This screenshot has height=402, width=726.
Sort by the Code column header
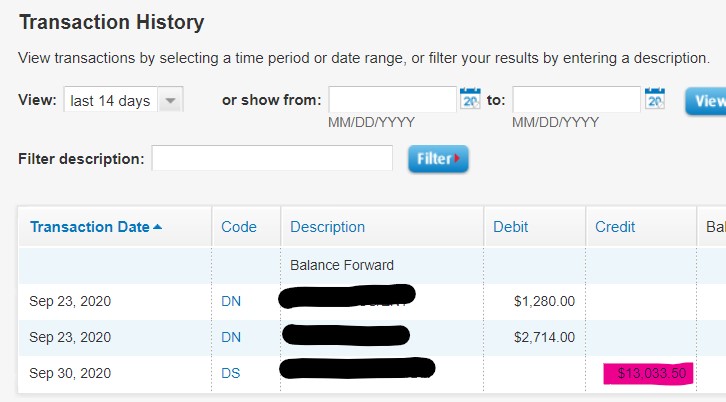(x=239, y=227)
